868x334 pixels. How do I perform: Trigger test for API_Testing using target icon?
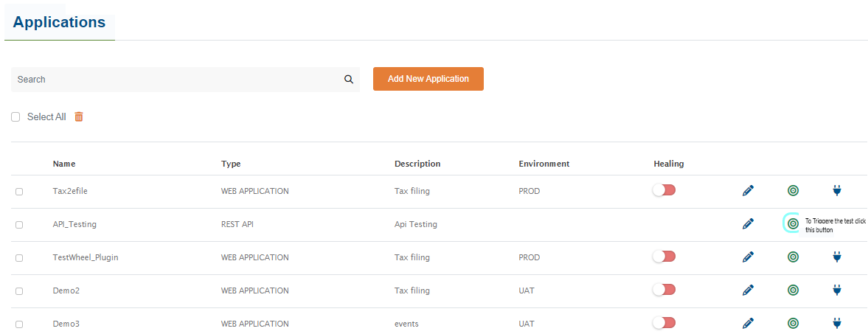793,223
